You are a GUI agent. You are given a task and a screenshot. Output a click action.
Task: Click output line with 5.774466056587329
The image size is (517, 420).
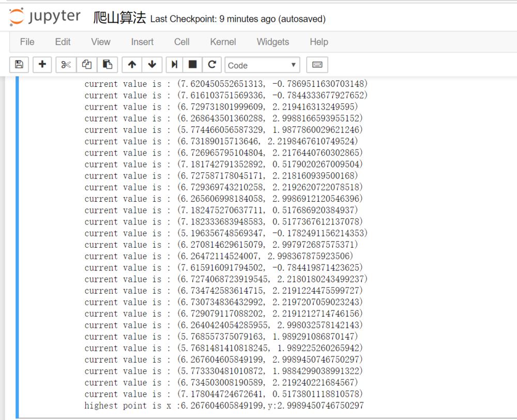223,130
